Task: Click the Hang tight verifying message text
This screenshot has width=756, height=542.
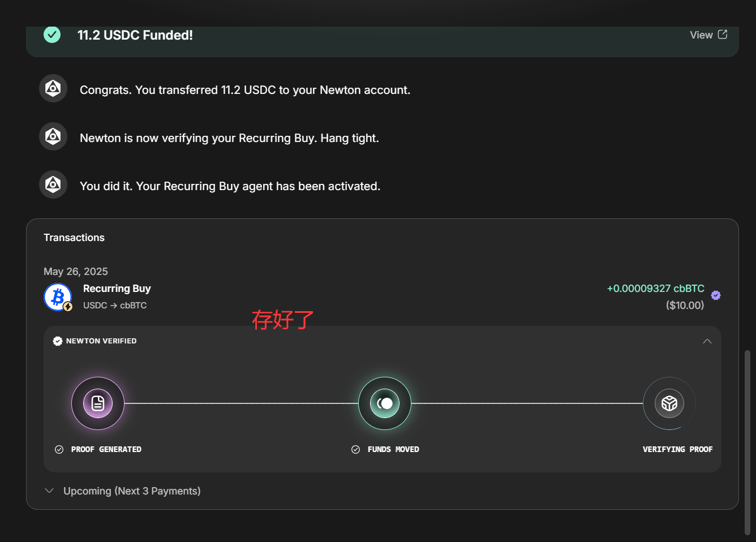Action: pos(229,138)
